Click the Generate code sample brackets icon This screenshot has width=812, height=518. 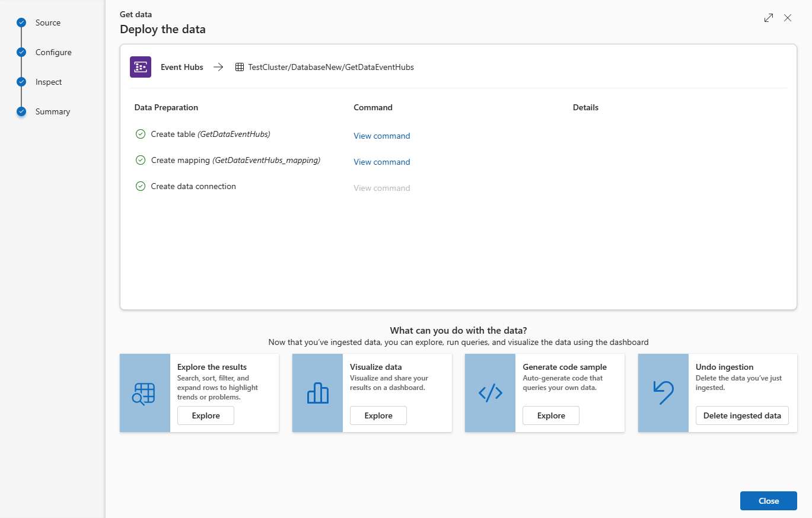click(490, 393)
